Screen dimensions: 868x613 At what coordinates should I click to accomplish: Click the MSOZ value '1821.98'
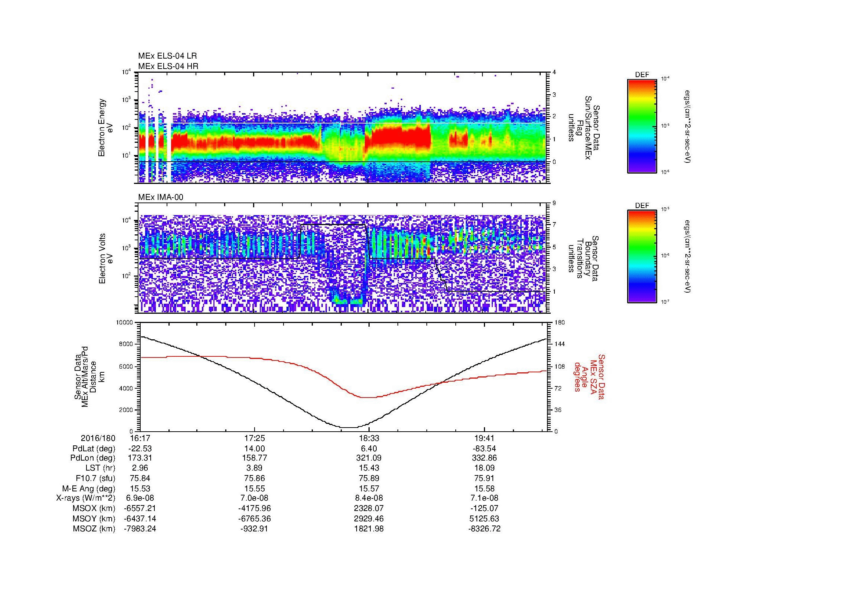[x=369, y=529]
